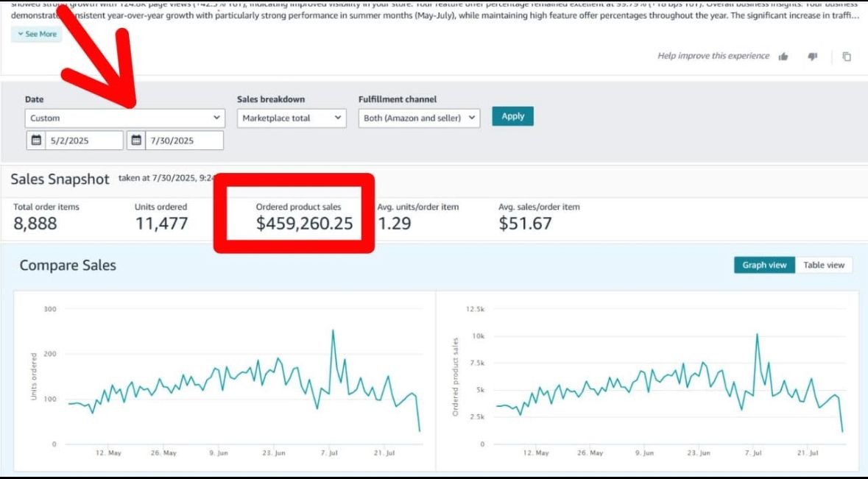Click the Total order items value 8,888
This screenshot has width=868, height=479.
[x=35, y=224]
